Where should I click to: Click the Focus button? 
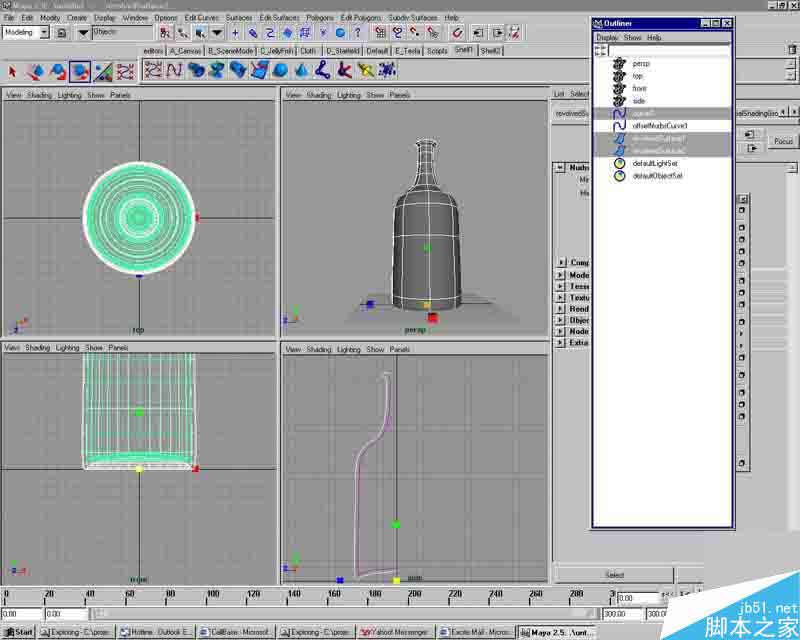(x=783, y=141)
